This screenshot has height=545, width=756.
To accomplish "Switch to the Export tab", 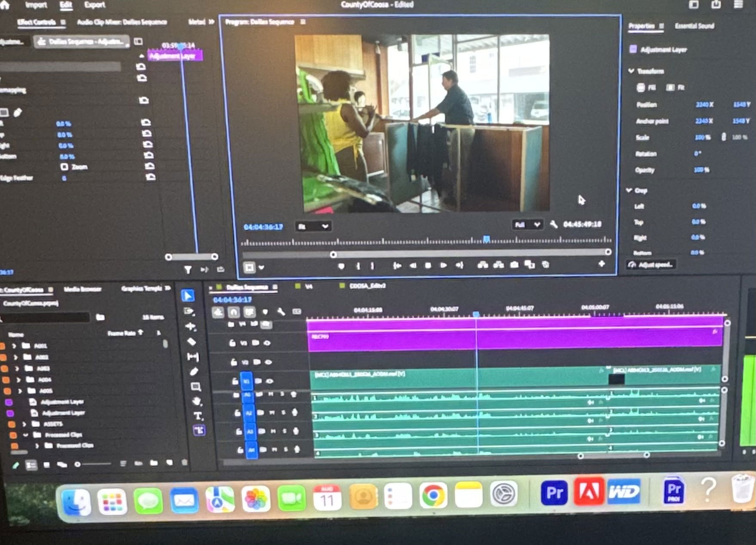I will tap(95, 5).
